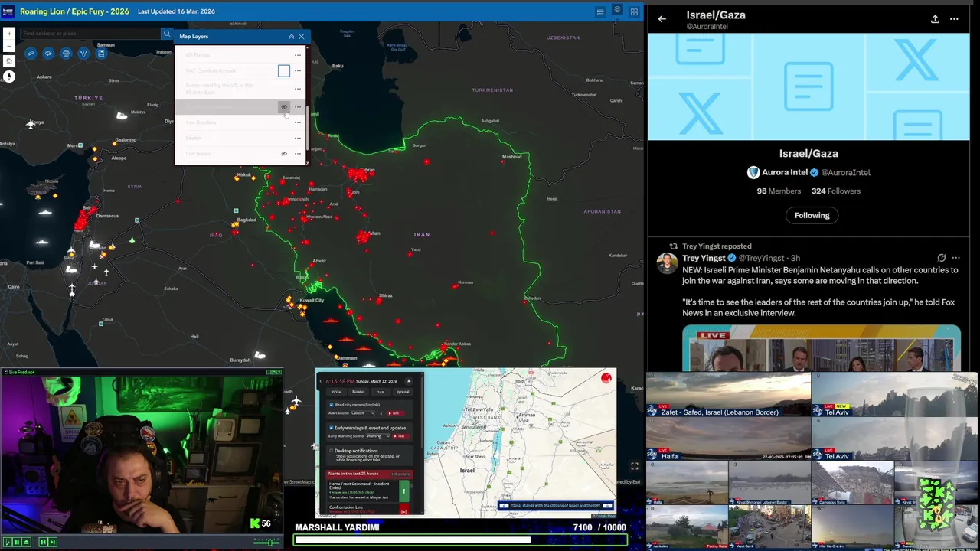Open the Home Front Command incident alert
Screen dimensions: 980x551
tap(369, 491)
